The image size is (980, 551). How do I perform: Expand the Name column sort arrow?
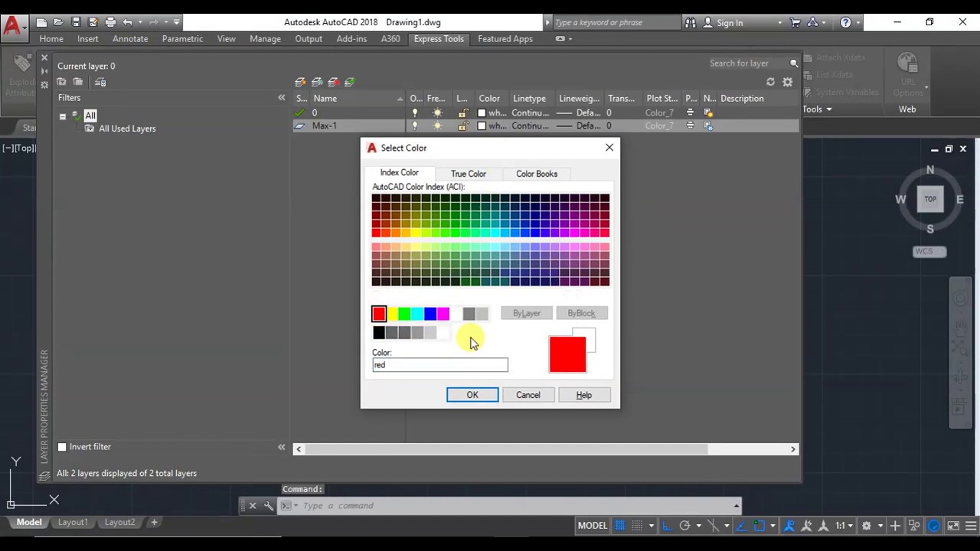click(x=400, y=99)
